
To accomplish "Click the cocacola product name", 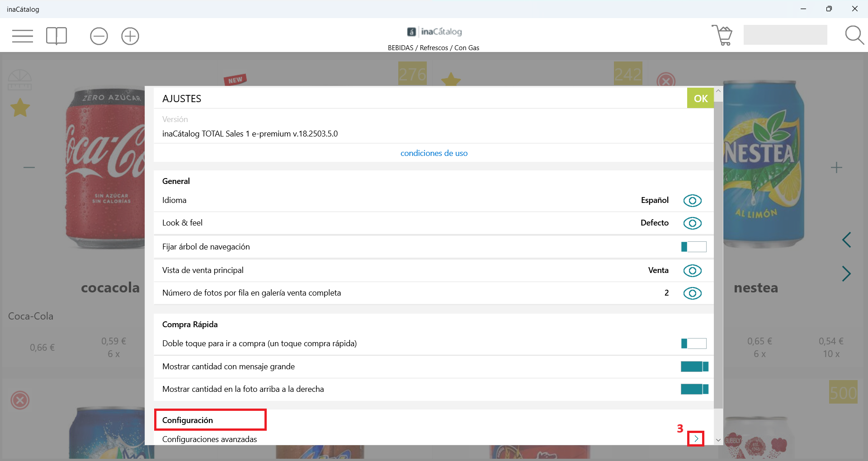I will tap(110, 288).
